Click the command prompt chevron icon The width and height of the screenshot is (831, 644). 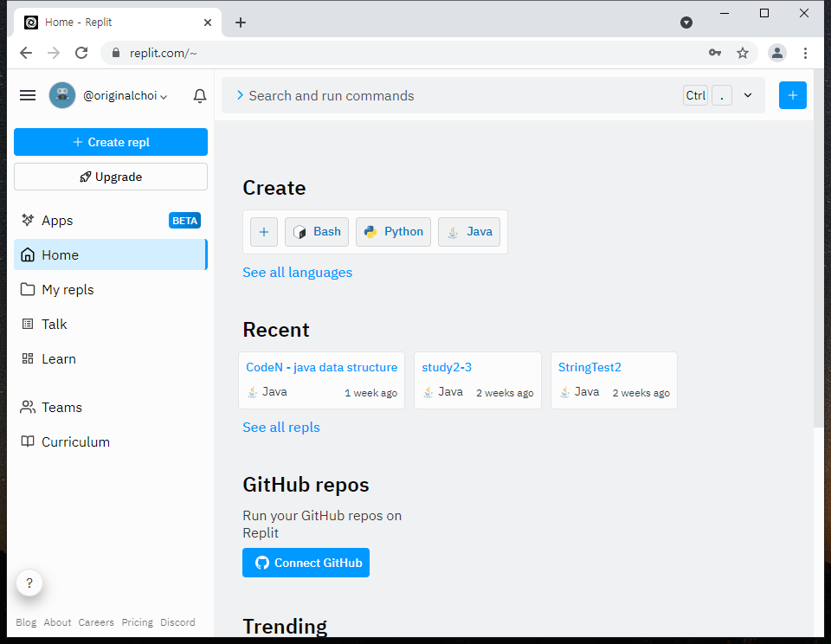tap(240, 95)
